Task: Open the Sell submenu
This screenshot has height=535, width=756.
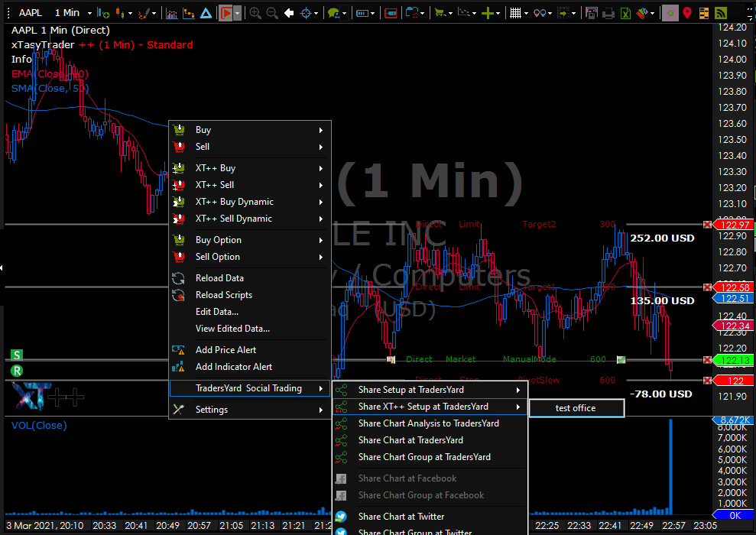Action: click(250, 147)
